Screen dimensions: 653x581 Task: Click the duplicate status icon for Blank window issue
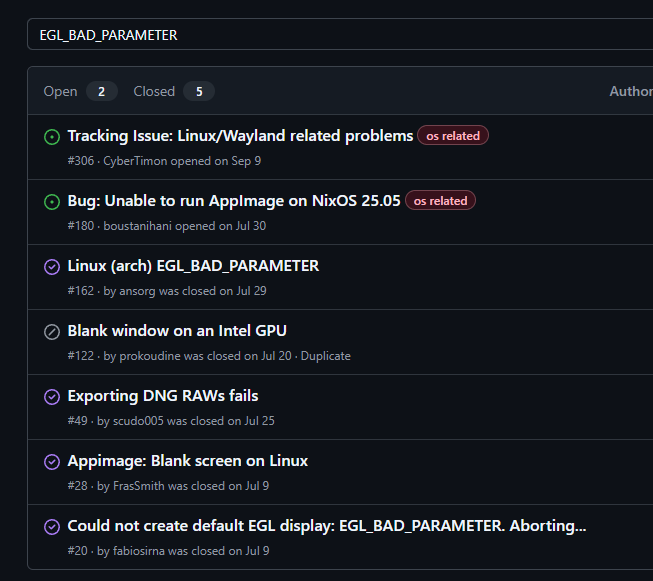pos(52,332)
